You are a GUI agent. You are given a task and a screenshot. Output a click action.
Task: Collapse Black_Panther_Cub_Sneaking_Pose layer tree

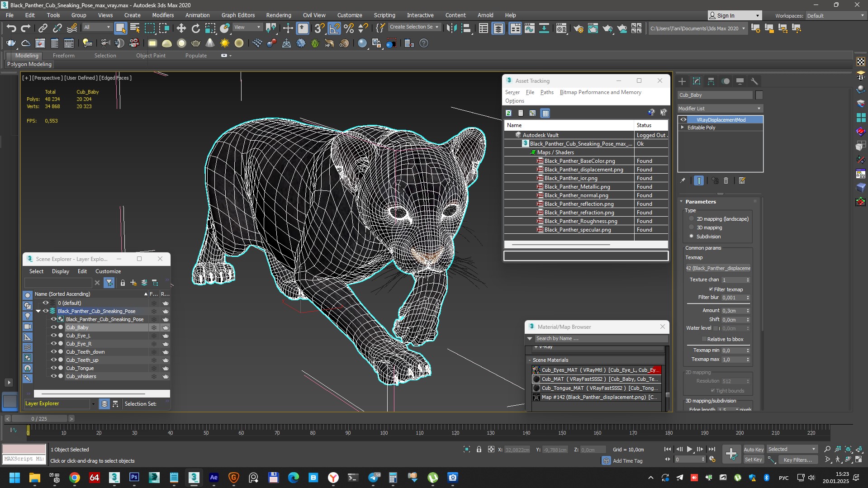38,311
